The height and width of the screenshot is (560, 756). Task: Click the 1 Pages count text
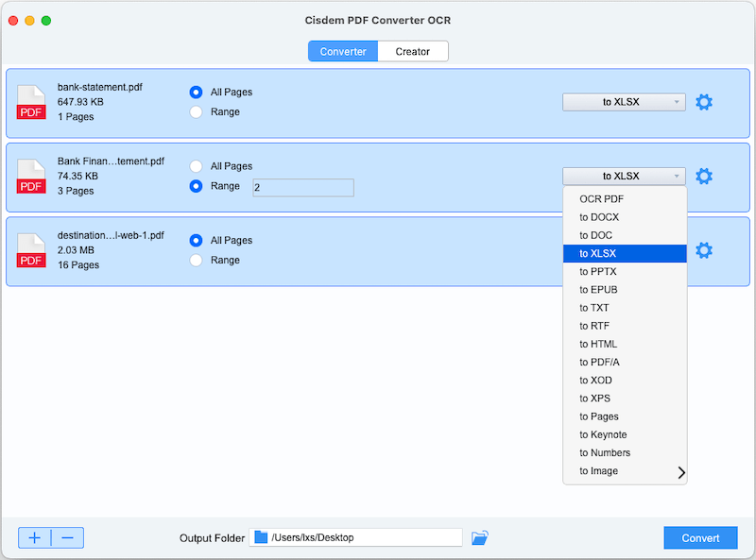[x=76, y=116]
